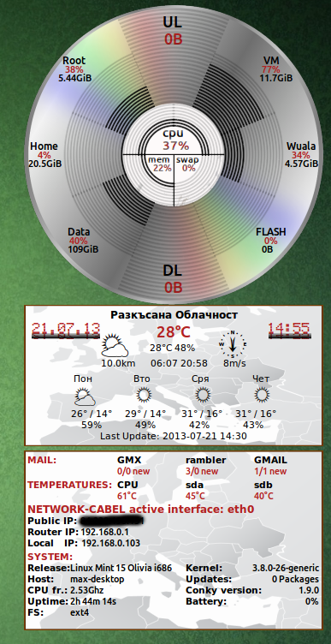Click the Last Update 2013-07-21 14:30 line
The image size is (331, 644).
coord(174,436)
